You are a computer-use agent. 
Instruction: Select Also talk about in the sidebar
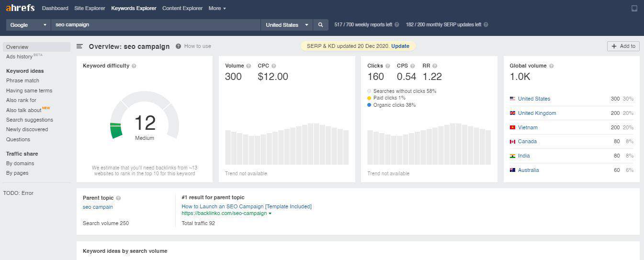coord(24,110)
